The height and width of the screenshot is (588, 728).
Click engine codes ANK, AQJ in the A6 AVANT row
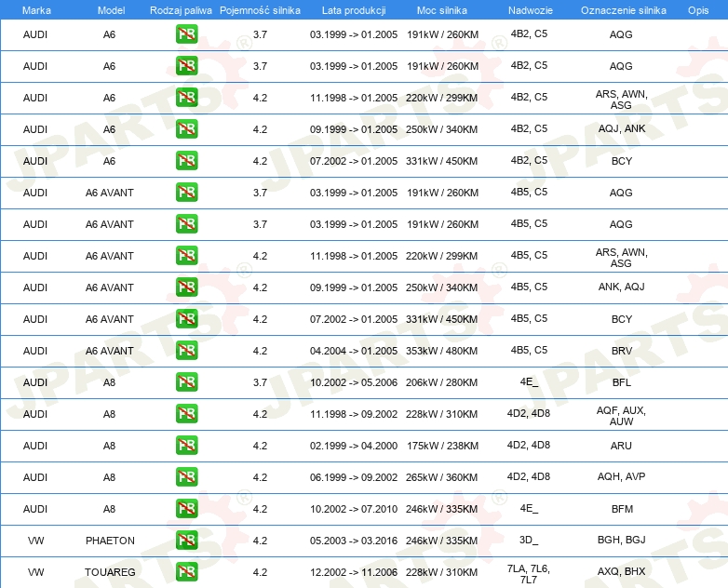coord(621,287)
